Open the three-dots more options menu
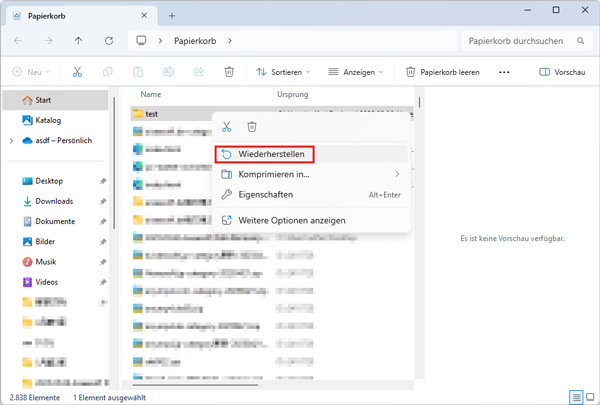The image size is (600, 405). click(504, 72)
